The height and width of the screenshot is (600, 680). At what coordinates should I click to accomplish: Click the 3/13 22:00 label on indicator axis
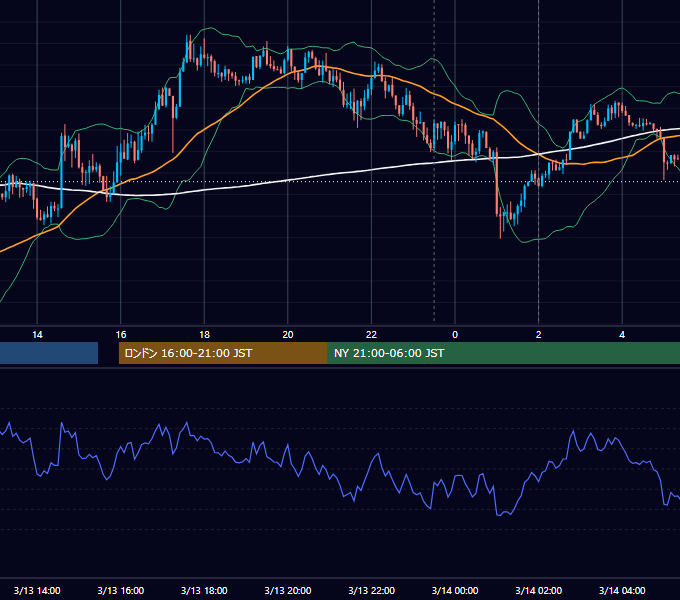[x=371, y=590]
